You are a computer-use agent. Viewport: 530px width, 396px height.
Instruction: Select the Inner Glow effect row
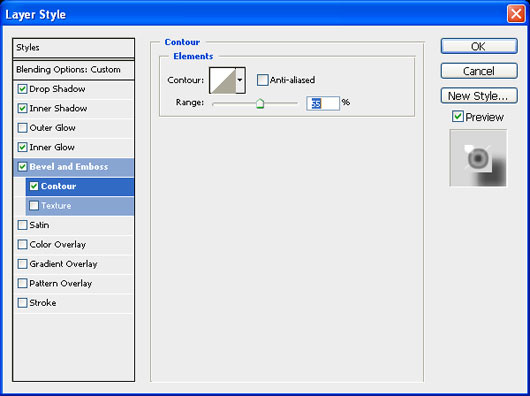tap(73, 148)
